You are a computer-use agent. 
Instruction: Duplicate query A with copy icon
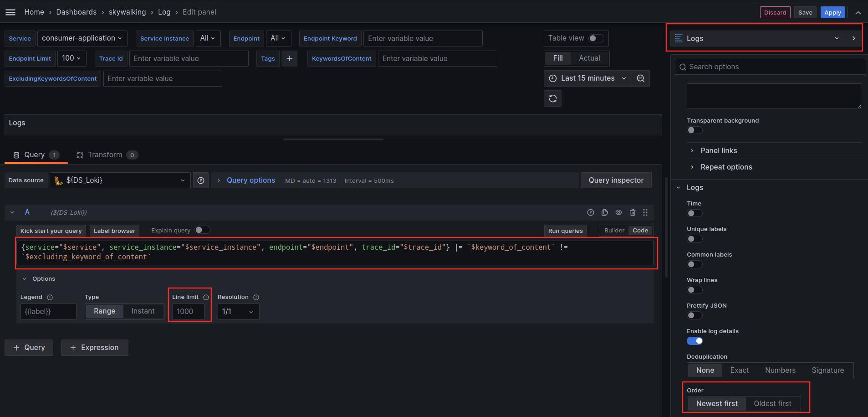(x=605, y=212)
